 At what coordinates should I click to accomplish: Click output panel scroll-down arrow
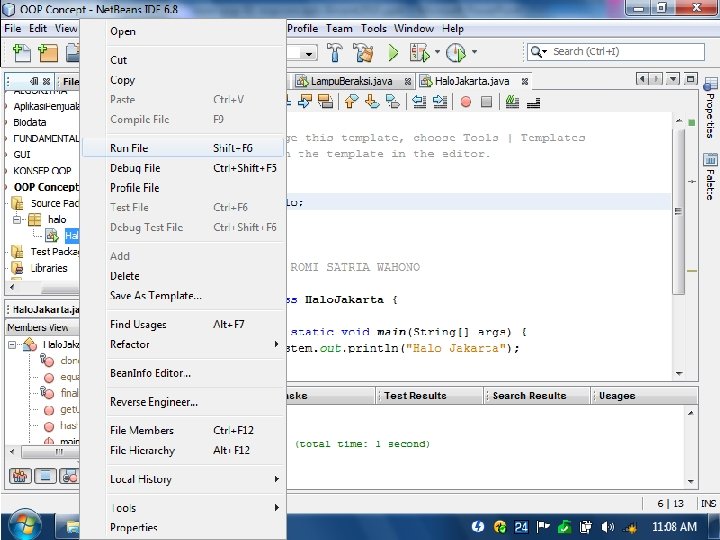691,481
